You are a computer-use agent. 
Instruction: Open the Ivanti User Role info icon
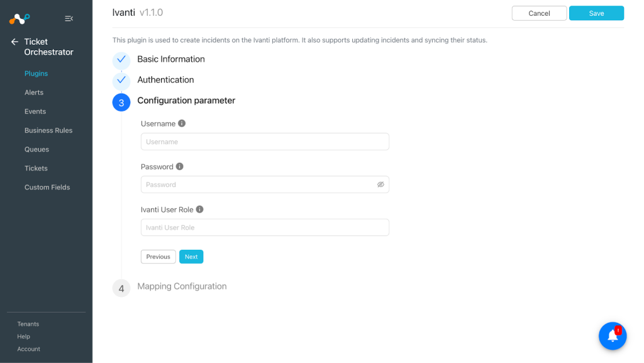click(x=199, y=209)
